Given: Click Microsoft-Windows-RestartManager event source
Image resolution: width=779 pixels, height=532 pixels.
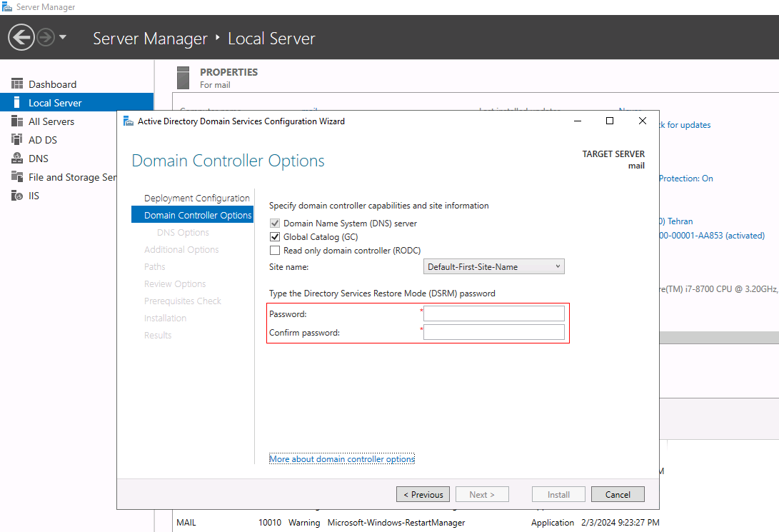Looking at the screenshot, I should [x=396, y=523].
